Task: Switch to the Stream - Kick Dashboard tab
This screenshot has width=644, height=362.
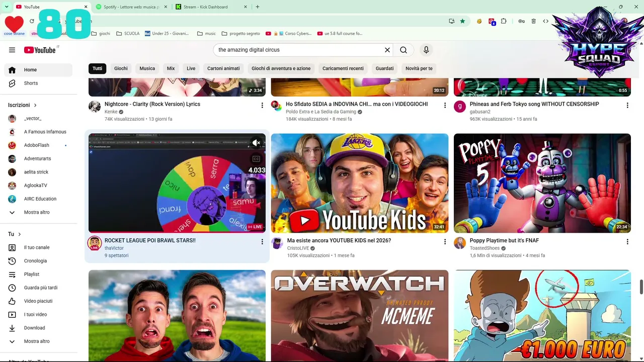Action: click(212, 7)
